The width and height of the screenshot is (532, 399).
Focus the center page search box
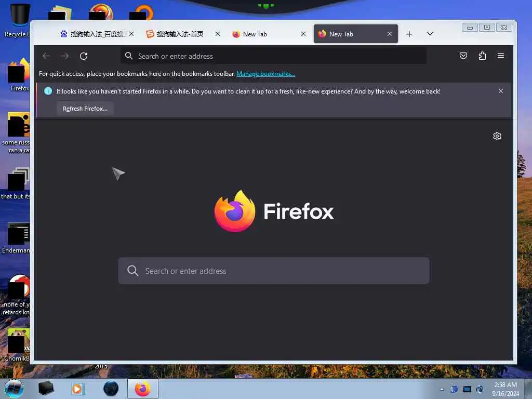[x=273, y=271]
